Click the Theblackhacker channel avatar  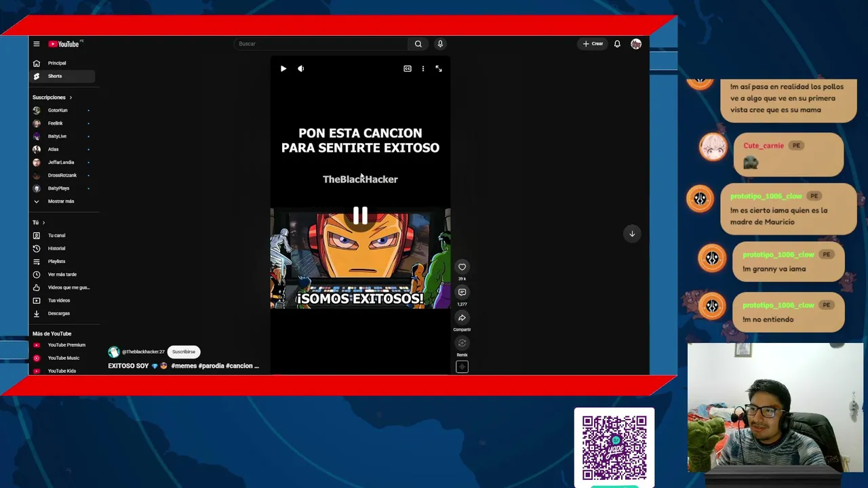tap(114, 352)
